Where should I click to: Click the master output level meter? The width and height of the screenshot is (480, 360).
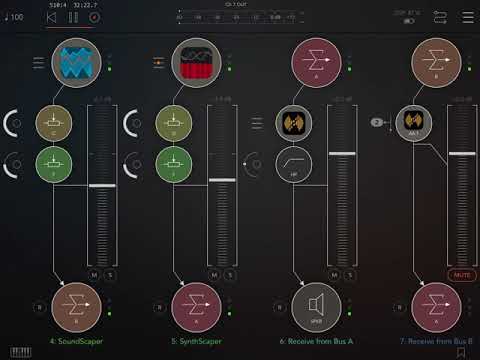pyautogui.click(x=240, y=17)
